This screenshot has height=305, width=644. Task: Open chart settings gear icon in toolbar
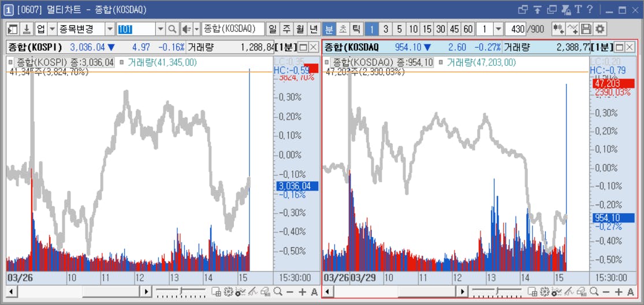(600, 29)
